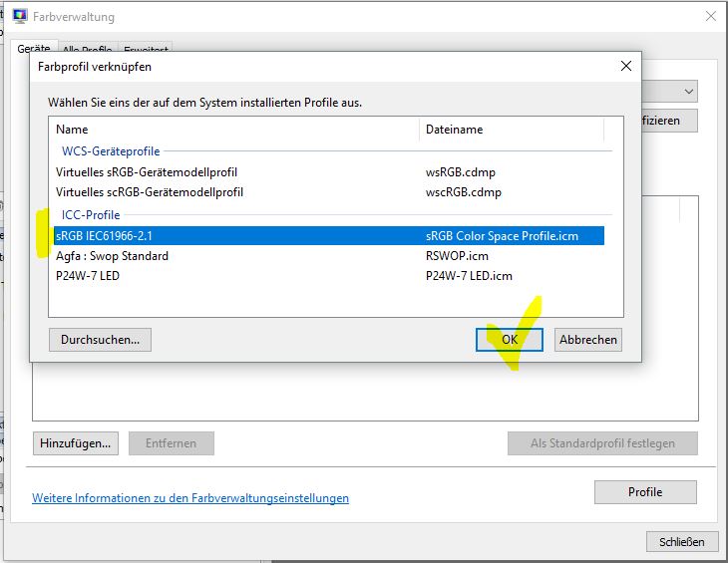This screenshot has width=728, height=563.
Task: Switch to the Erweitert tab
Action: (x=146, y=49)
